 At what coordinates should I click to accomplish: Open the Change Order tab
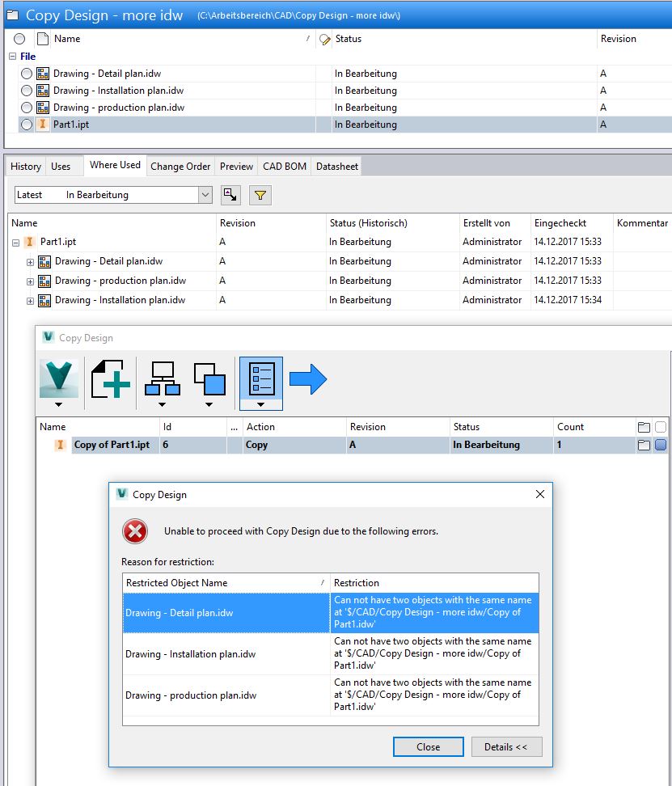click(180, 165)
